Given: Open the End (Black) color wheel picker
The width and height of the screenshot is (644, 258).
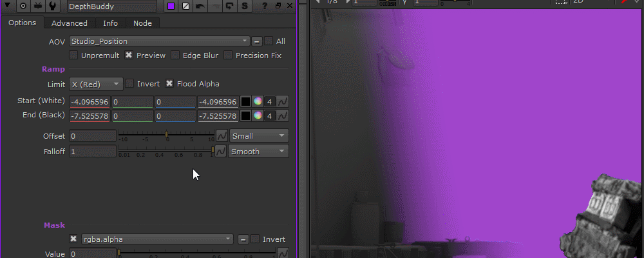Looking at the screenshot, I should [258, 115].
